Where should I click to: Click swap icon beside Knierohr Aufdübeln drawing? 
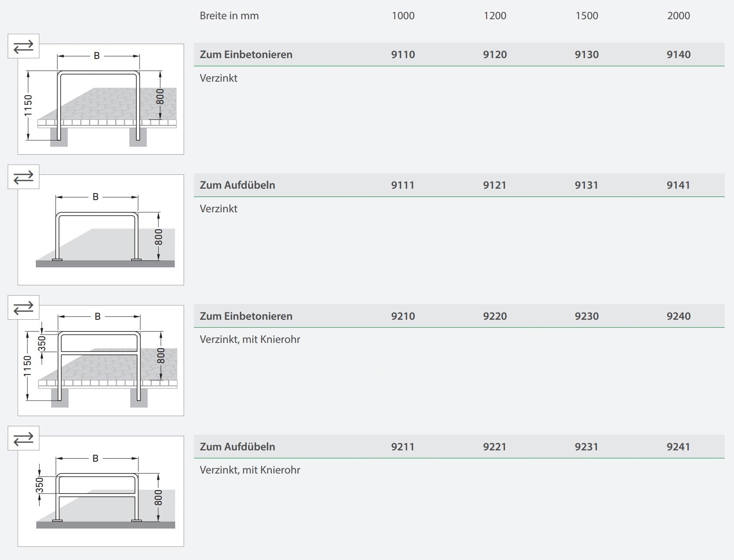tap(24, 438)
